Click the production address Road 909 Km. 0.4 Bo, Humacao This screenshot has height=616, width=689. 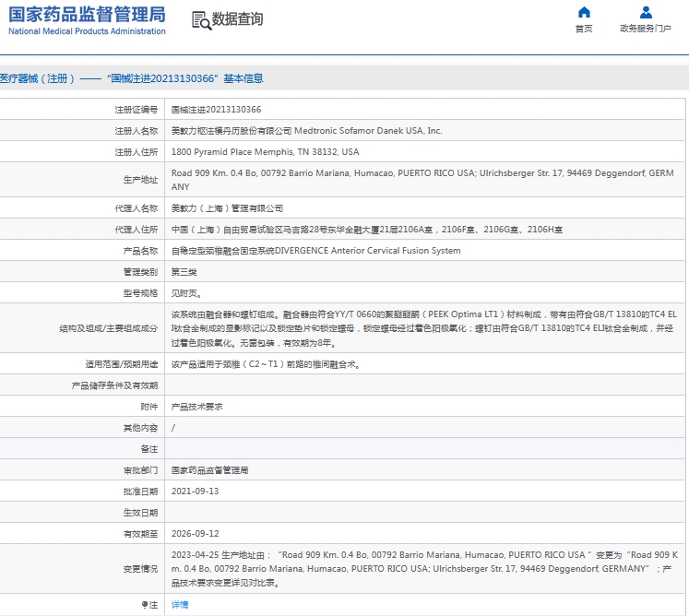(x=422, y=180)
